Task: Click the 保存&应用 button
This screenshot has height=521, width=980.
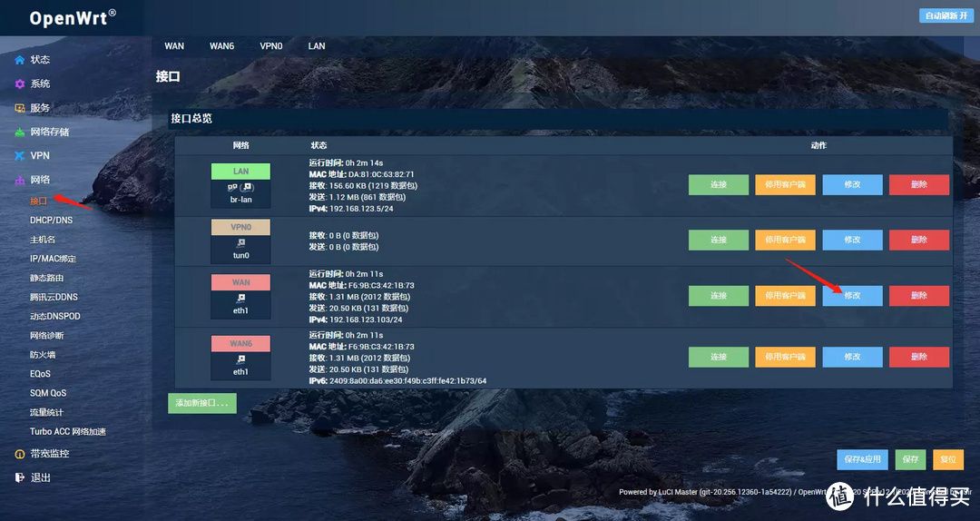Action: pos(862,459)
